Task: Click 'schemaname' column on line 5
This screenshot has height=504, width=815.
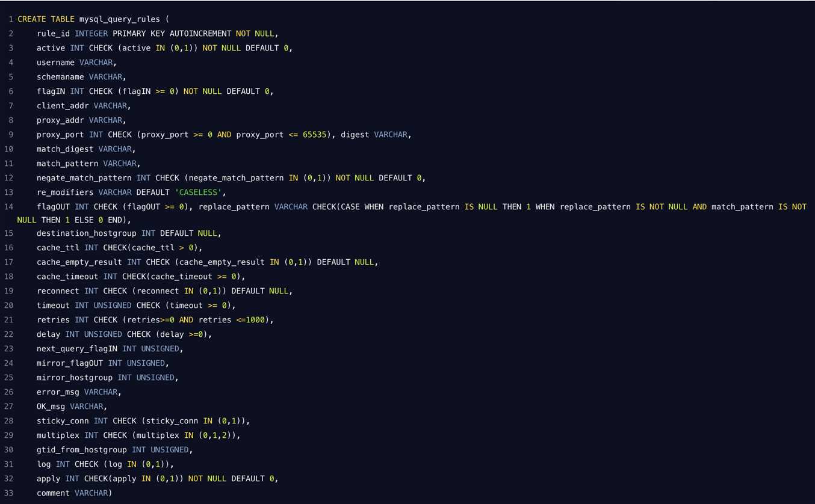Action: [x=60, y=77]
